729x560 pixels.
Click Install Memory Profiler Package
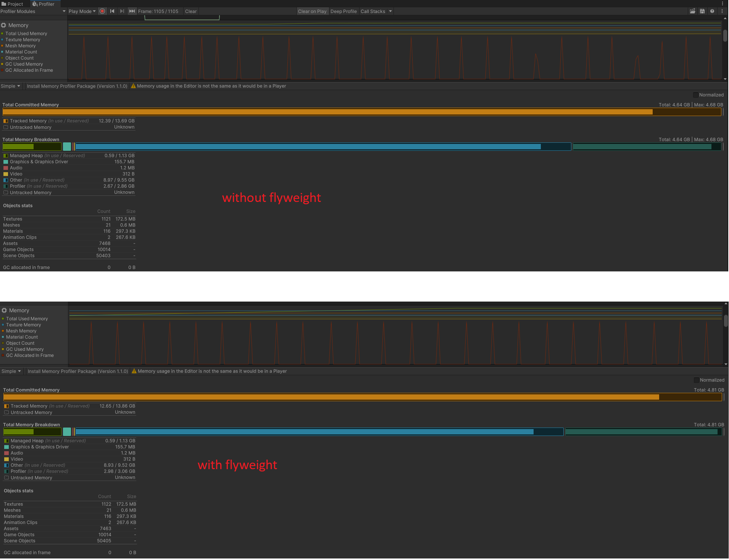tap(77, 86)
